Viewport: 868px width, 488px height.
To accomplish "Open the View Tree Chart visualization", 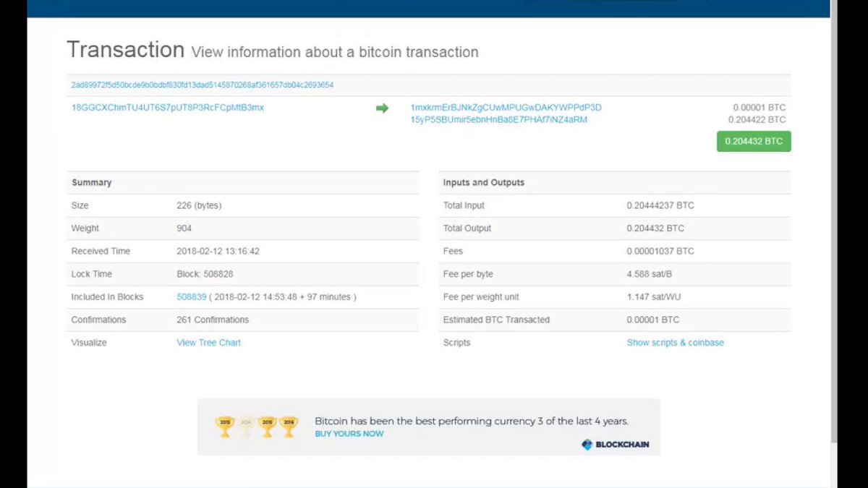I will click(x=208, y=342).
